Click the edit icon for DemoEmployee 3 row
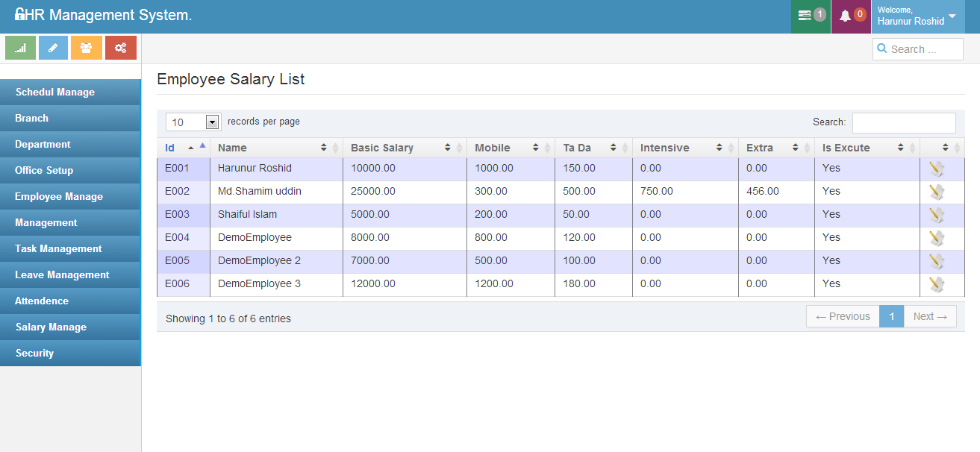The height and width of the screenshot is (452, 980). 936,285
